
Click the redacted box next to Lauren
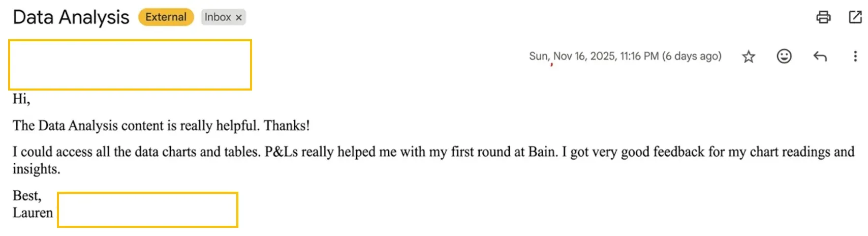tap(147, 210)
